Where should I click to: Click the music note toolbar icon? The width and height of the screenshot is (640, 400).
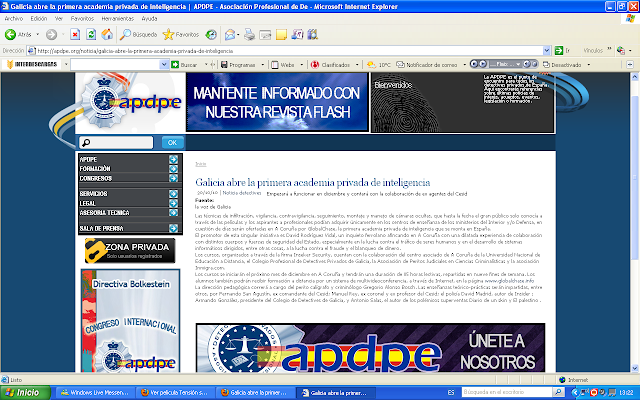tap(297, 35)
